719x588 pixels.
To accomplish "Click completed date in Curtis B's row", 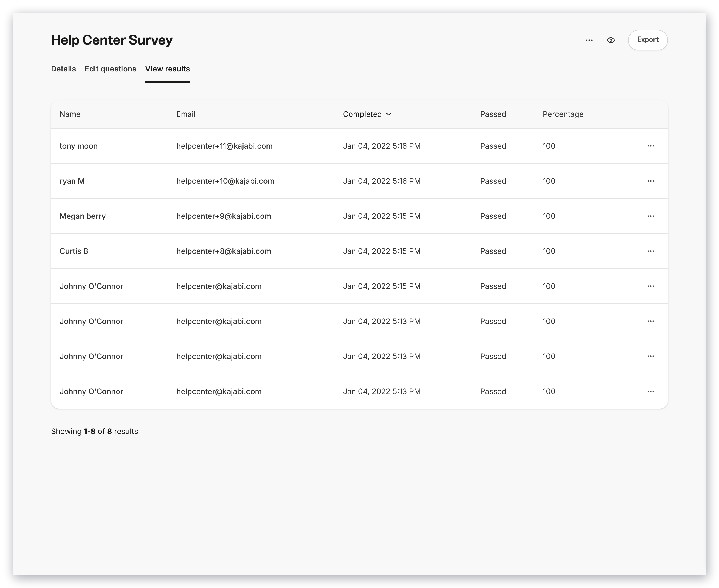I will point(382,251).
